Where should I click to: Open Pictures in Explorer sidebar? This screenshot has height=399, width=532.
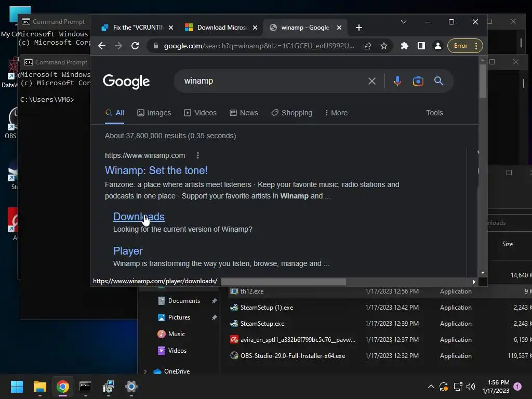coord(179,317)
